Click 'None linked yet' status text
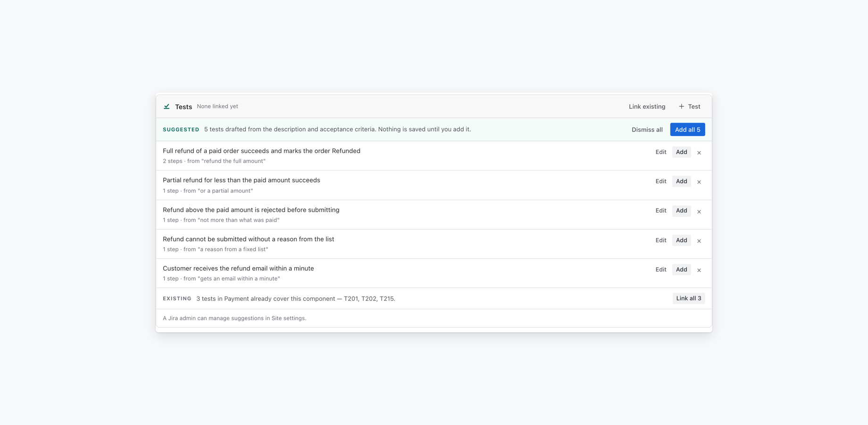The width and height of the screenshot is (868, 425). tap(217, 107)
